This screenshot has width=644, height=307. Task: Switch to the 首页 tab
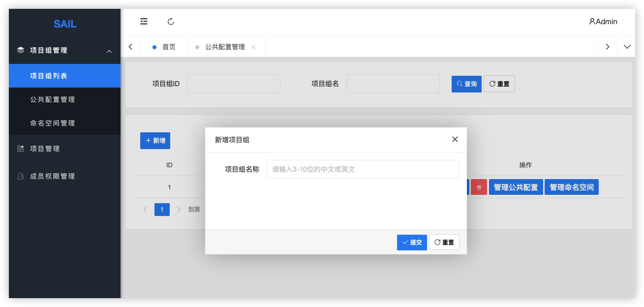point(169,47)
